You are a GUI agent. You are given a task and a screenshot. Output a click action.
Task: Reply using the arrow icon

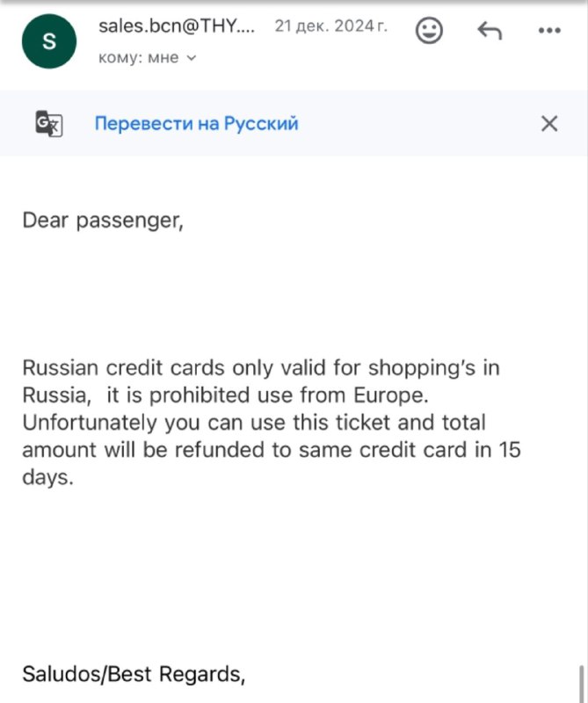pyautogui.click(x=490, y=31)
